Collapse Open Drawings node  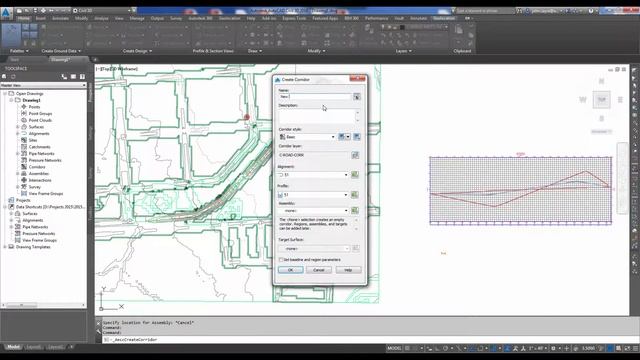pos(5,93)
